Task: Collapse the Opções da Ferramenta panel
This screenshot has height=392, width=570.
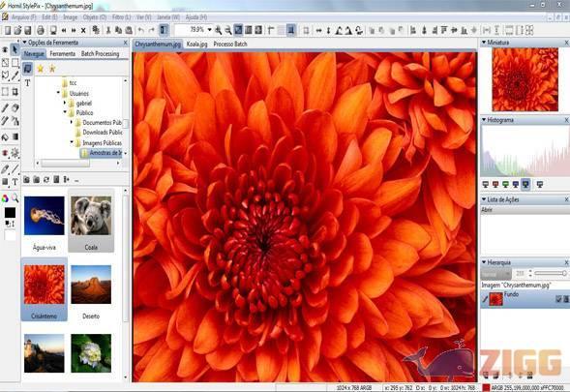Action: click(x=25, y=43)
